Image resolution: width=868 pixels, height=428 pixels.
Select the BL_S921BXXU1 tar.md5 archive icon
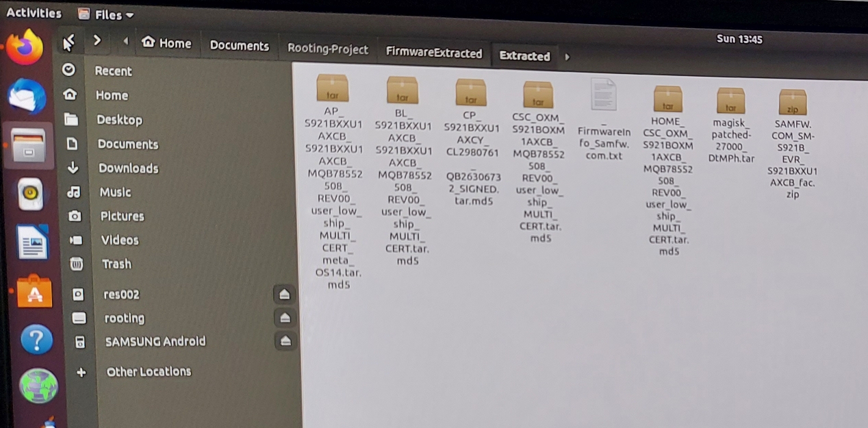pos(403,90)
